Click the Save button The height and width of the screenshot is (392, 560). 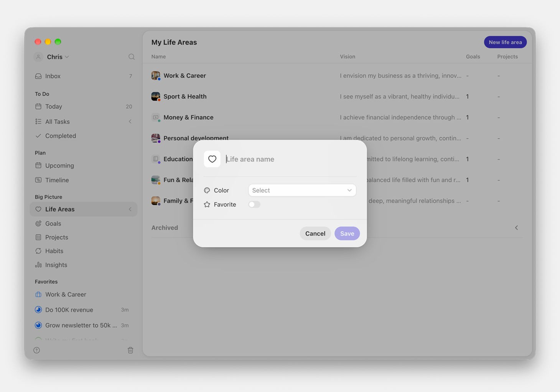(x=347, y=233)
